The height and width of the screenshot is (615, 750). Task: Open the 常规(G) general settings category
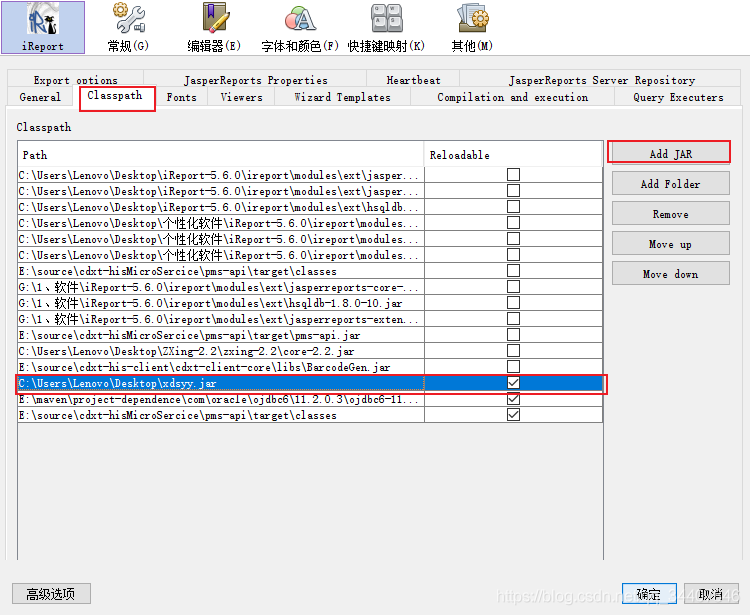(128, 27)
